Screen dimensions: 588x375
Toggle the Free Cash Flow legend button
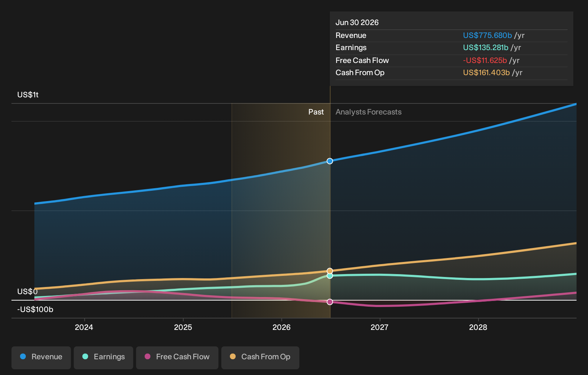point(177,357)
